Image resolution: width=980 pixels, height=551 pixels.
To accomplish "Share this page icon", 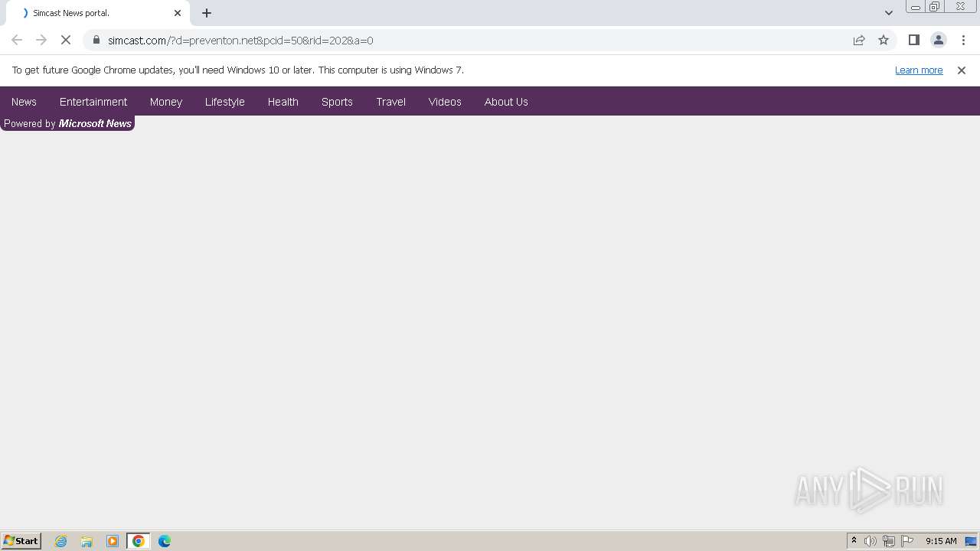I will 859,40.
